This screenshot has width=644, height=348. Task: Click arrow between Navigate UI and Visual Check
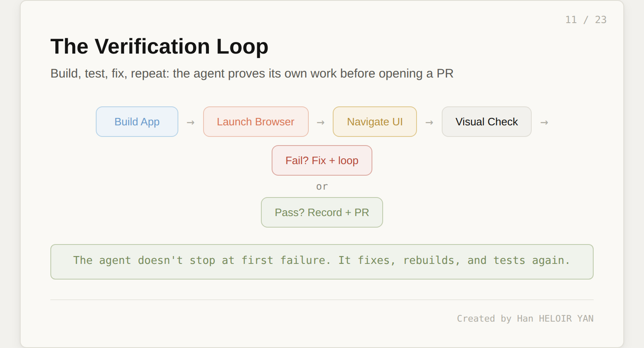point(429,122)
